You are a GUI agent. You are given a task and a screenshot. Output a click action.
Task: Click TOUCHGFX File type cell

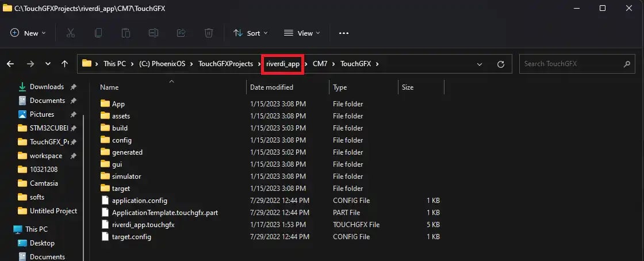[x=356, y=225]
